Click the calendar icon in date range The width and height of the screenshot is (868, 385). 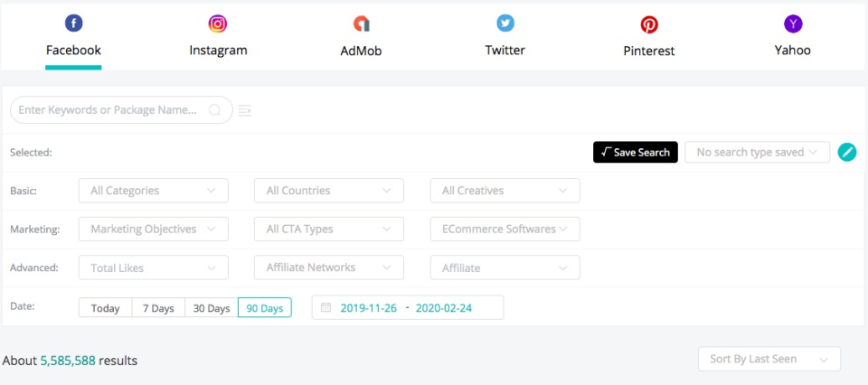coord(326,307)
